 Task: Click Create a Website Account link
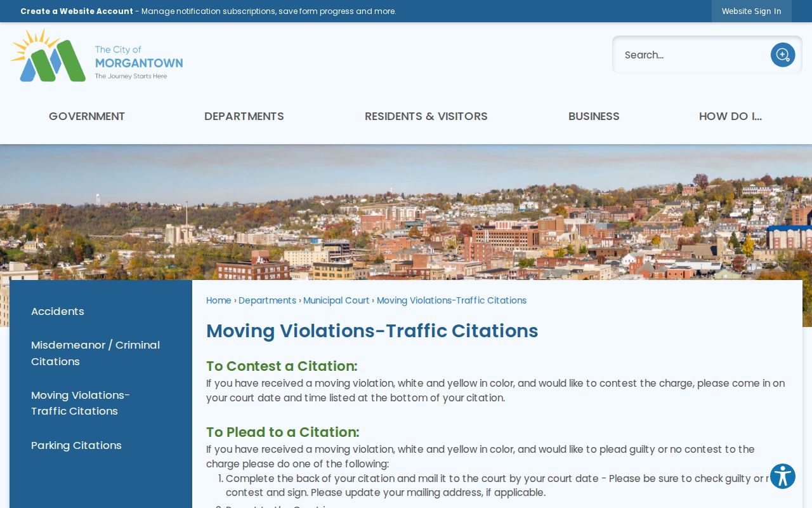77,11
